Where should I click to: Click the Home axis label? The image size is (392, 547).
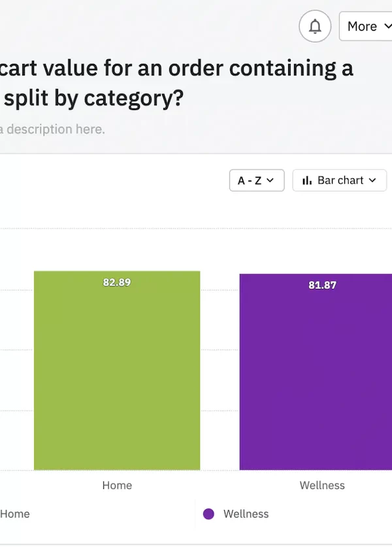tap(117, 486)
